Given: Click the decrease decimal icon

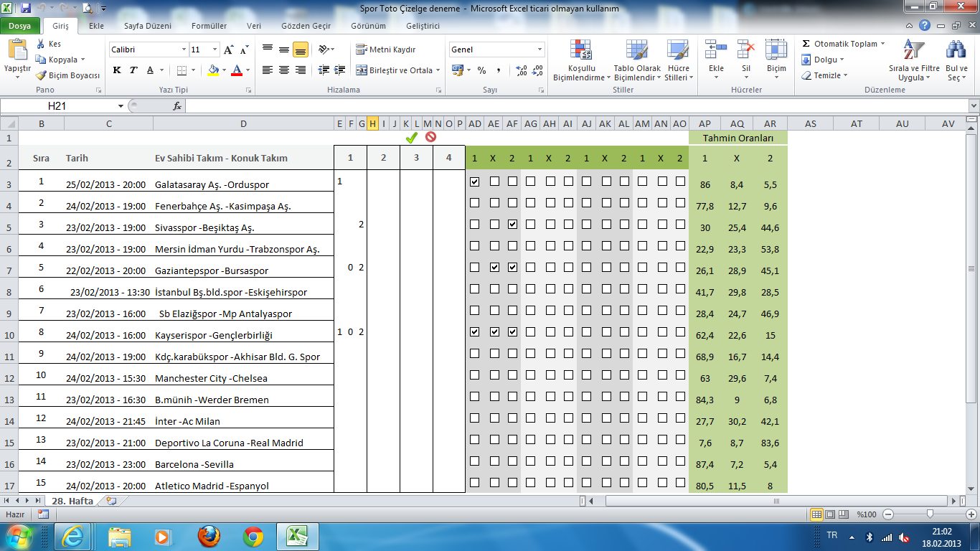Looking at the screenshot, I should tap(537, 70).
